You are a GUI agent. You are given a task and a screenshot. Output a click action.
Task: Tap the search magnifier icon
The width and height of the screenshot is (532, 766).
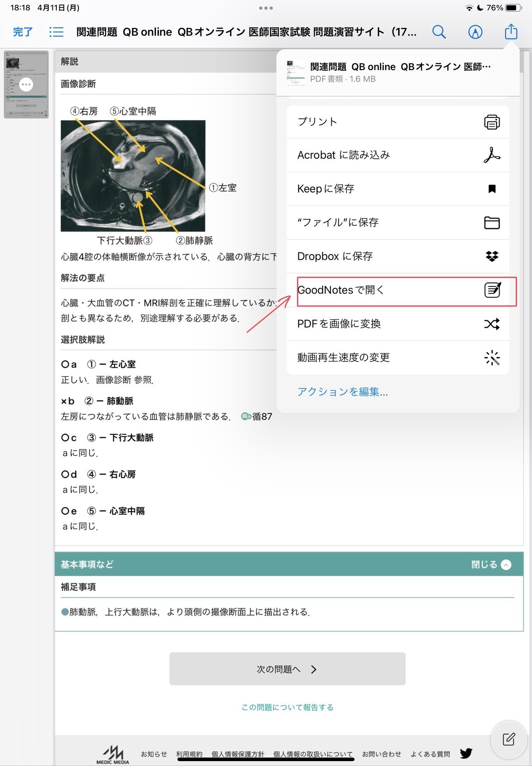(x=439, y=32)
